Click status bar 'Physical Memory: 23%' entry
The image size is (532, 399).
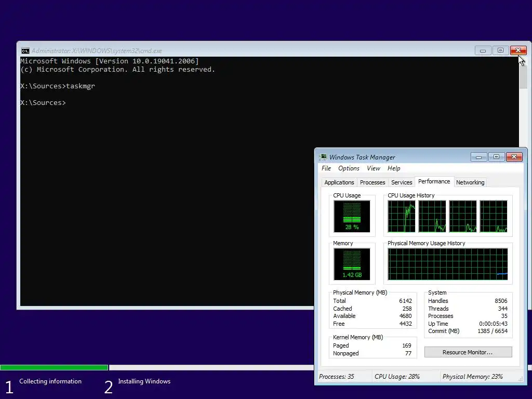[473, 377]
